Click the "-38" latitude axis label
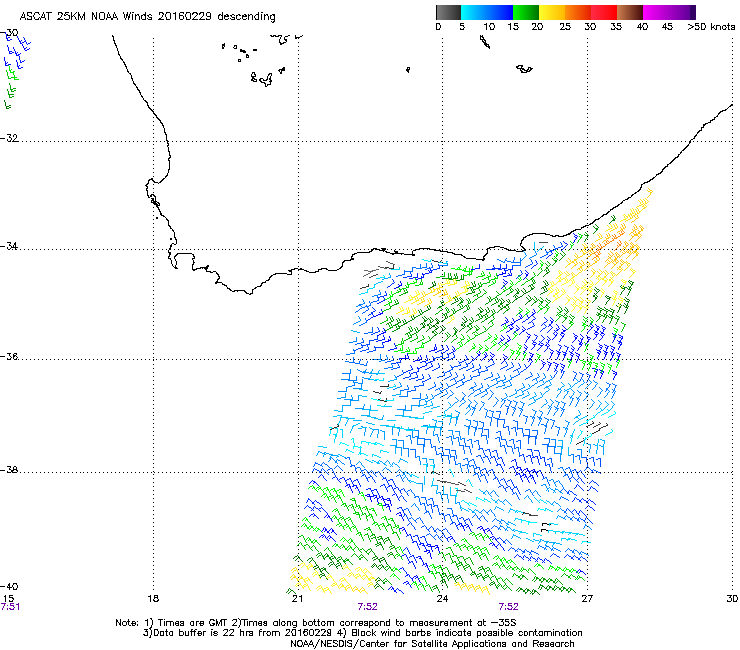 pos(10,470)
